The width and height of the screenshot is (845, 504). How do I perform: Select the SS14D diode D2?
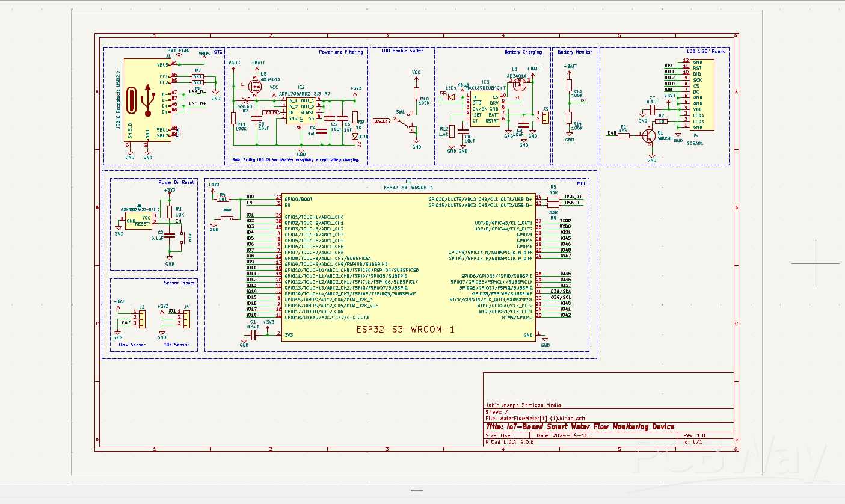[x=244, y=101]
